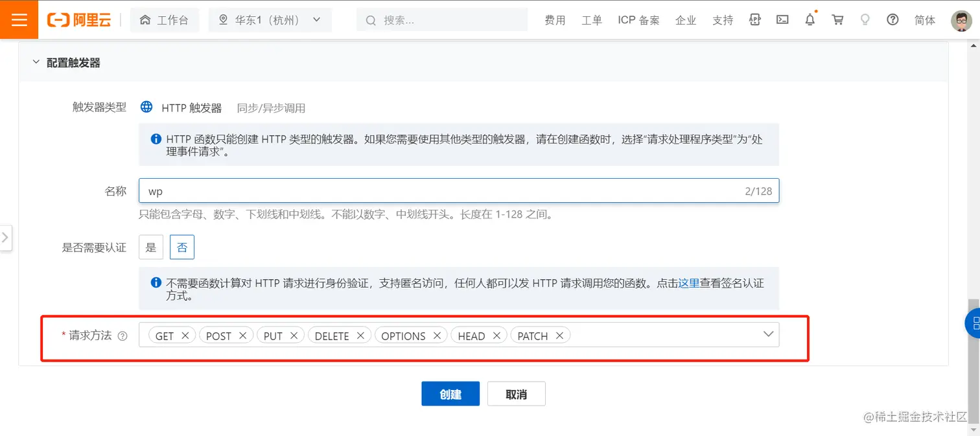
Task: Remove the GET method tag
Action: (185, 336)
